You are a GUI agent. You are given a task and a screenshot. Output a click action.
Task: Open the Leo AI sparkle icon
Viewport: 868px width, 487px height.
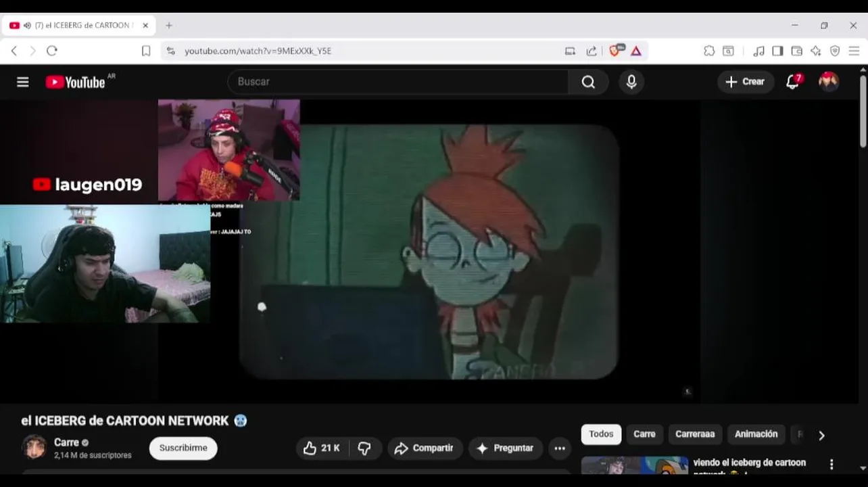[816, 51]
